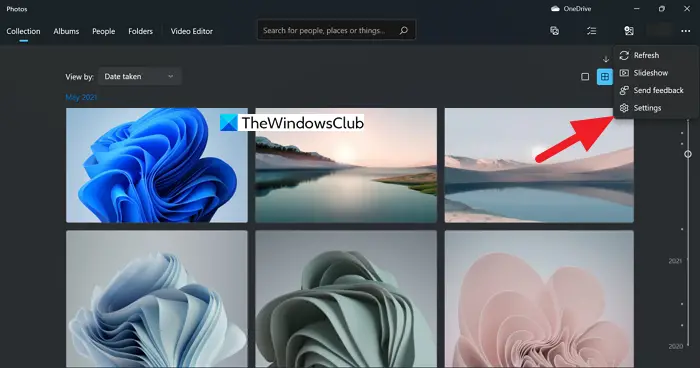Open the New video toolbar icon
The image size is (700, 368).
point(554,30)
